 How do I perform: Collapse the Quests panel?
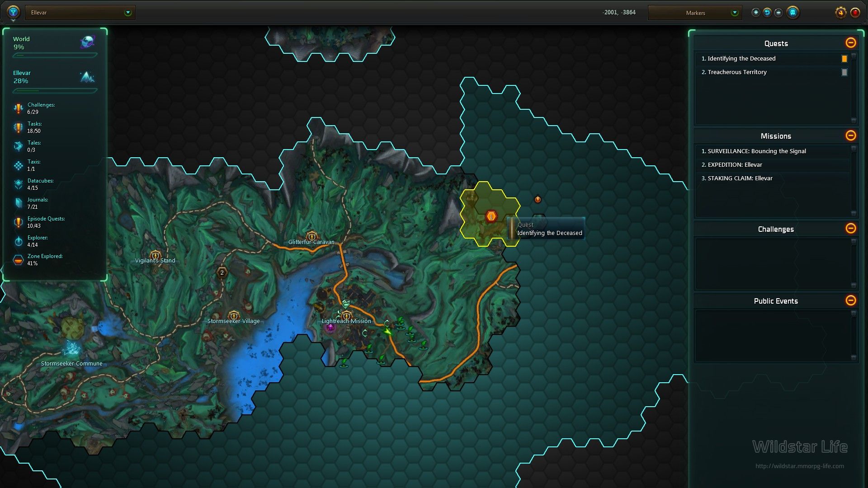pyautogui.click(x=850, y=42)
